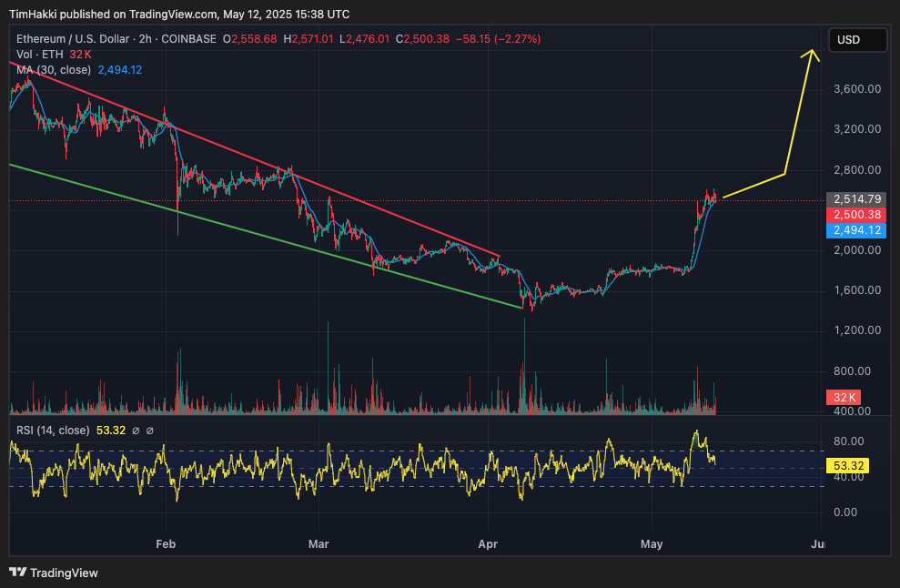Viewport: 900px width, 588px height.
Task: Click the red 2,500.38 last price label
Action: (x=855, y=215)
